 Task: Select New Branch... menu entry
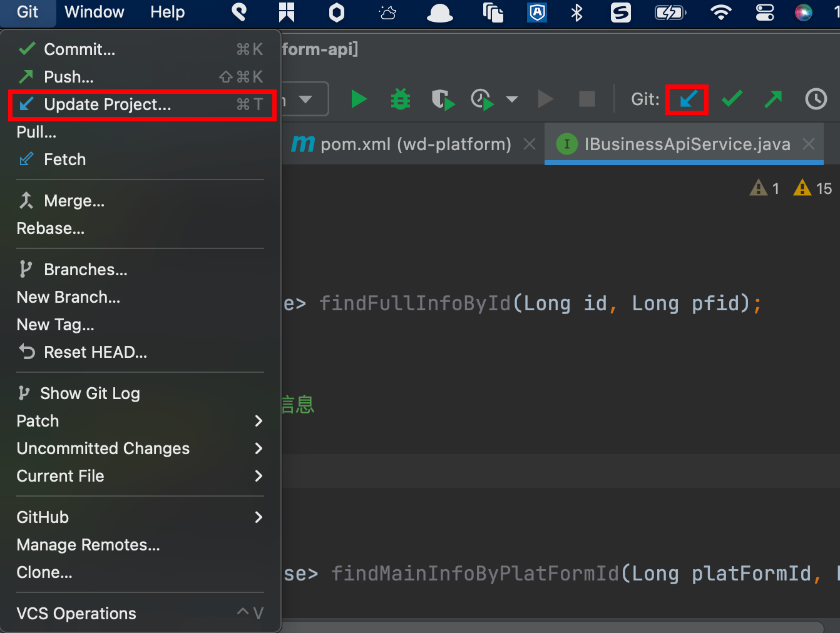[x=141, y=297]
